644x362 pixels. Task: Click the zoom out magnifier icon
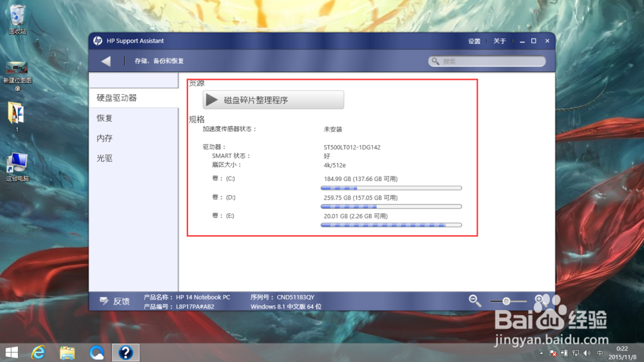click(475, 301)
